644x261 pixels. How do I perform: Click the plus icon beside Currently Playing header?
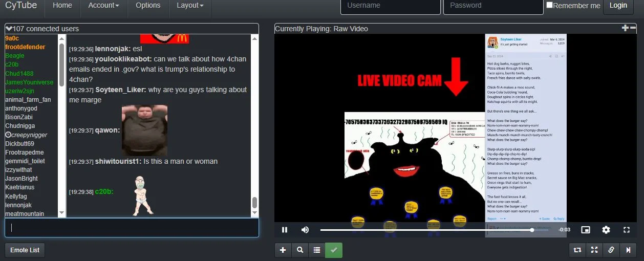pos(625,28)
